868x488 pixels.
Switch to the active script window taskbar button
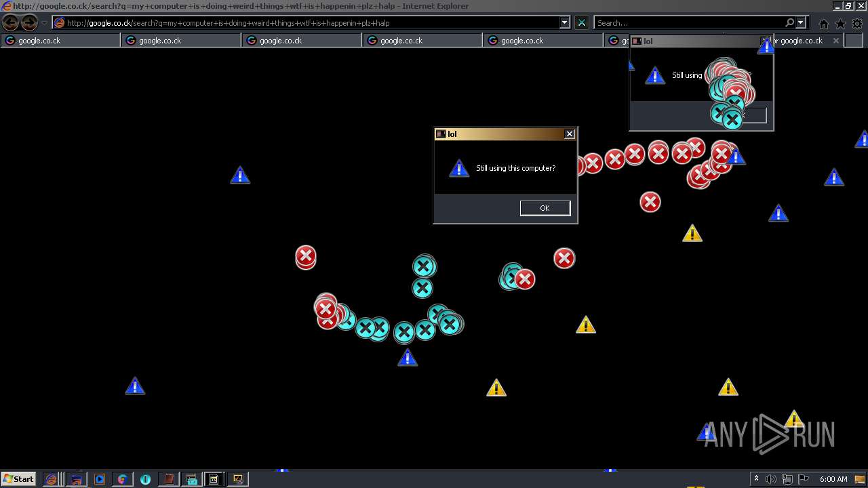point(214,479)
